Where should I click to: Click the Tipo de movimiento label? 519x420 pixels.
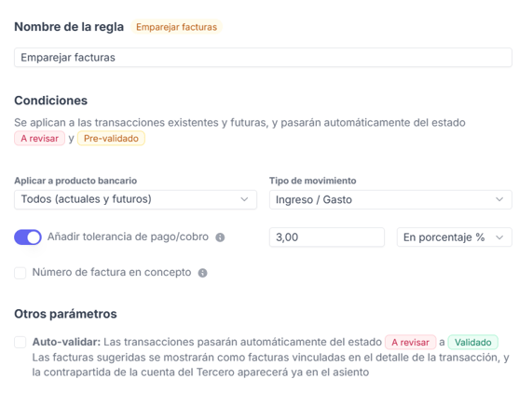click(312, 181)
